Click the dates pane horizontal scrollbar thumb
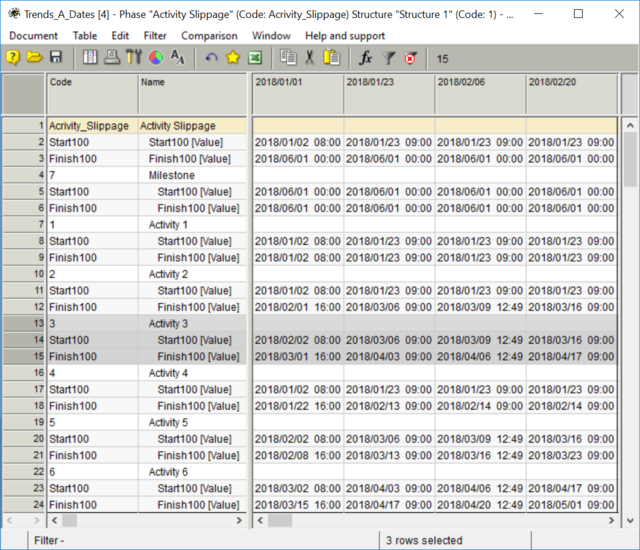 click(280, 520)
